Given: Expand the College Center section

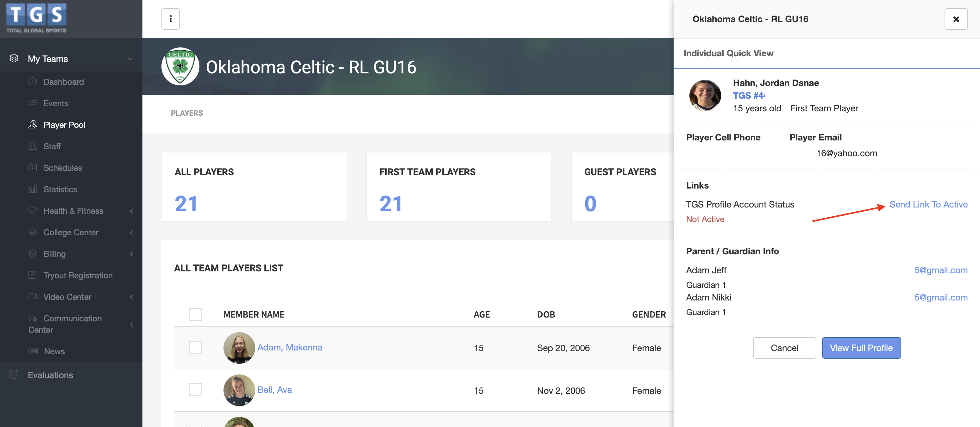Looking at the screenshot, I should 71,232.
